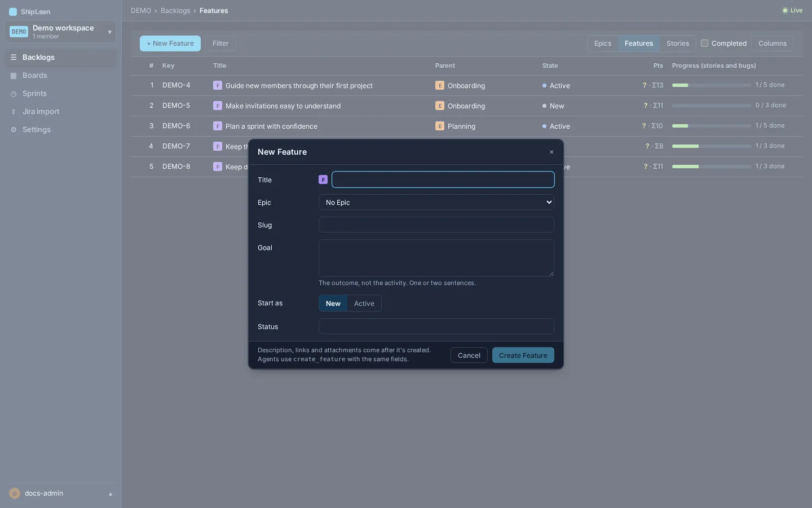Open Guide new members through their first project
The width and height of the screenshot is (812, 508).
[299, 86]
